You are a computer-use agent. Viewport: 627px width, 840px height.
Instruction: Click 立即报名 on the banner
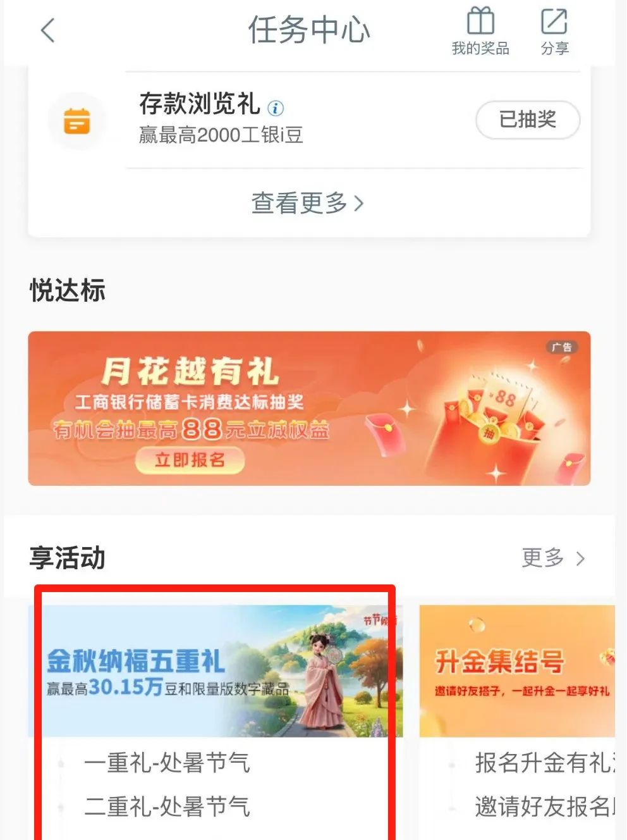(190, 460)
